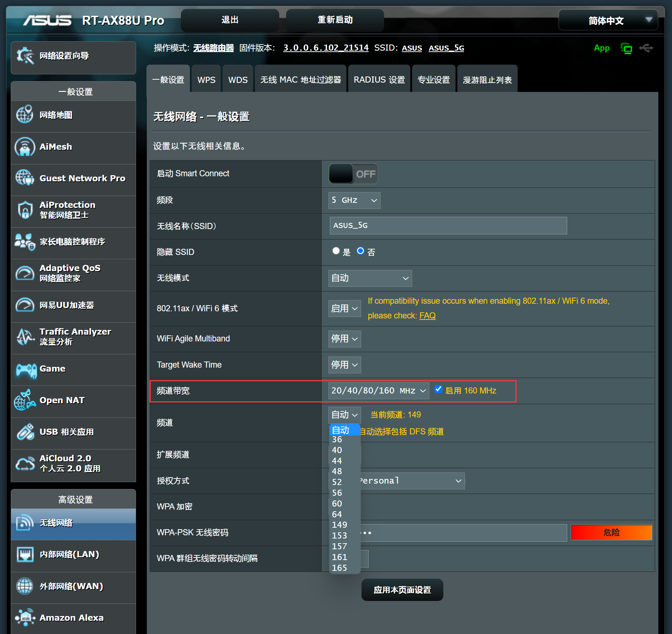The width and height of the screenshot is (672, 634).
Task: Select channel 149 from the list
Action: click(345, 525)
